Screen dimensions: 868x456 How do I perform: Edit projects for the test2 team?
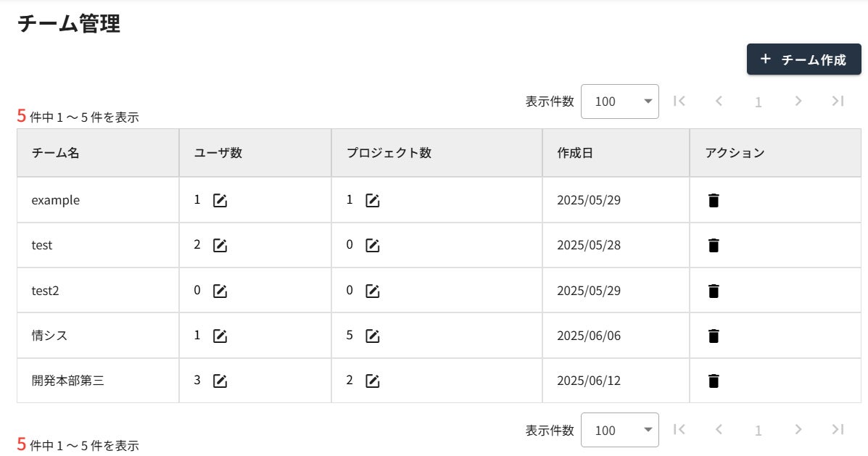coord(373,291)
